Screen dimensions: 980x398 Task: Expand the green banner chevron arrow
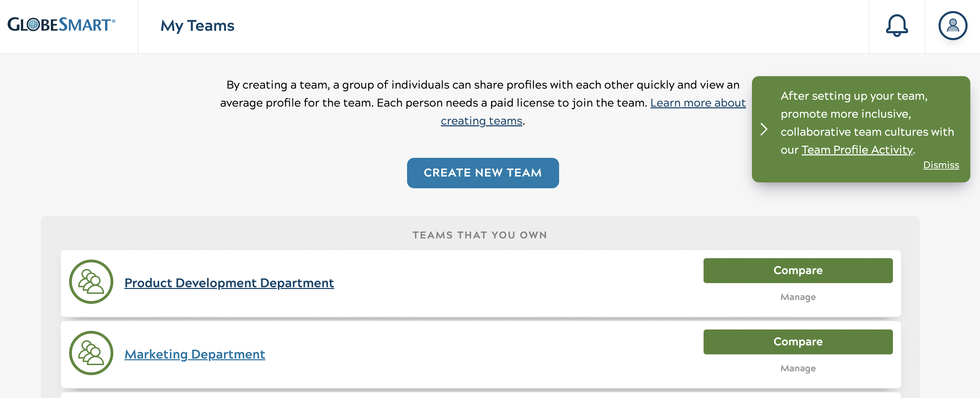click(x=764, y=129)
